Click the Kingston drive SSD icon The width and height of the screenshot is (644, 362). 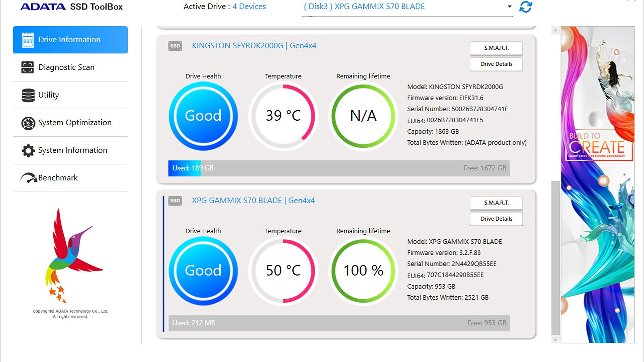click(x=175, y=46)
